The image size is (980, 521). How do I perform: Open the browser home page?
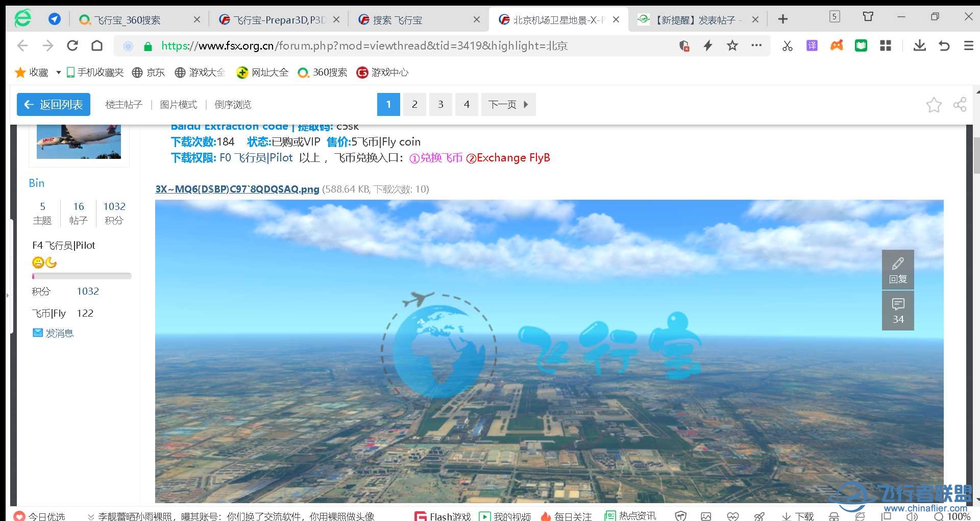97,46
